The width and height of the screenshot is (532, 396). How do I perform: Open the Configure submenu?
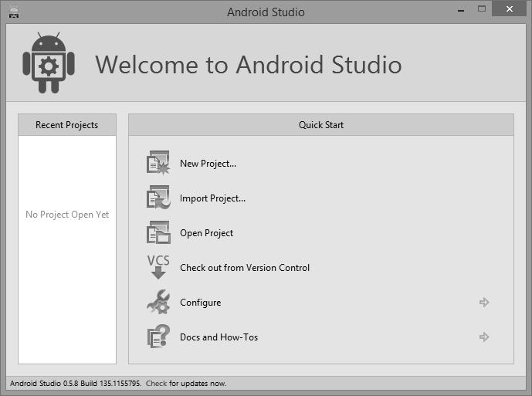click(x=201, y=303)
